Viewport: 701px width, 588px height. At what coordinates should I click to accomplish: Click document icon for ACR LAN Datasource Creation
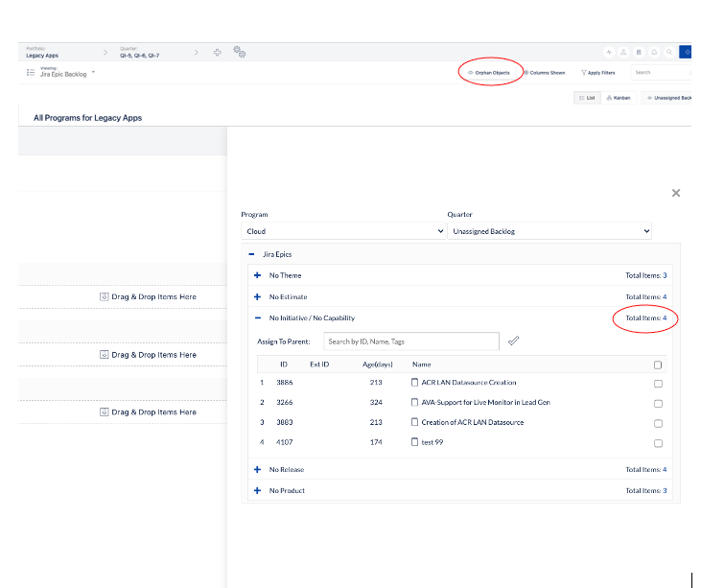click(414, 383)
